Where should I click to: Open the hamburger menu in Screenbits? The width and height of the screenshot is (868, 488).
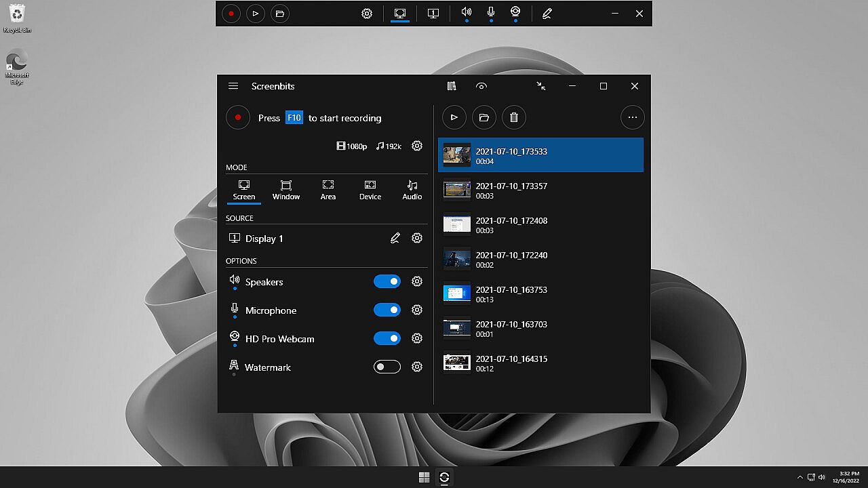[x=233, y=86]
